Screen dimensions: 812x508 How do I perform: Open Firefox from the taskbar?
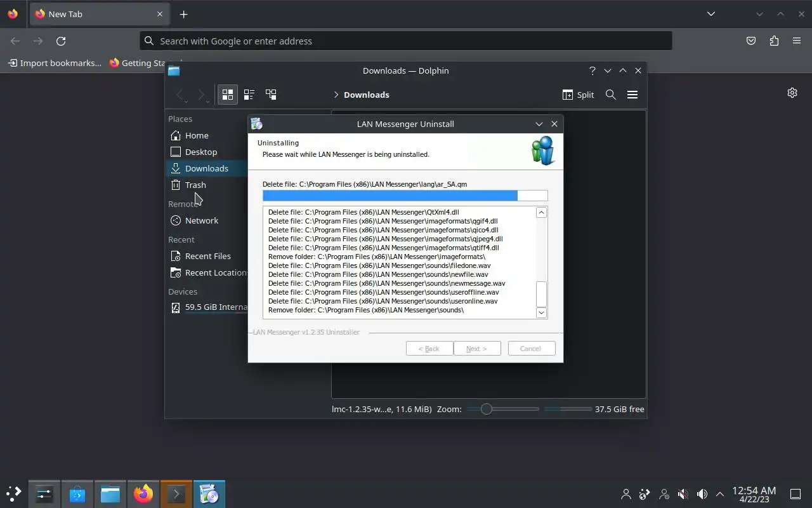(143, 493)
